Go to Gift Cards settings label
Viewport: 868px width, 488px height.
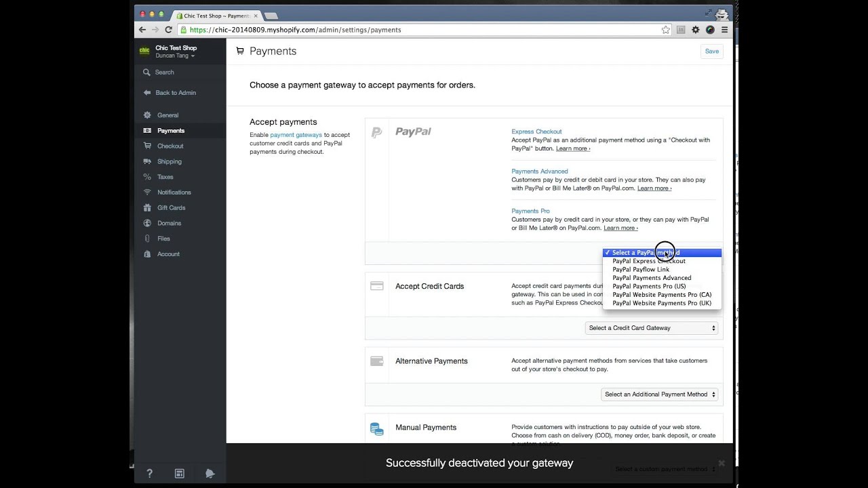tap(172, 208)
